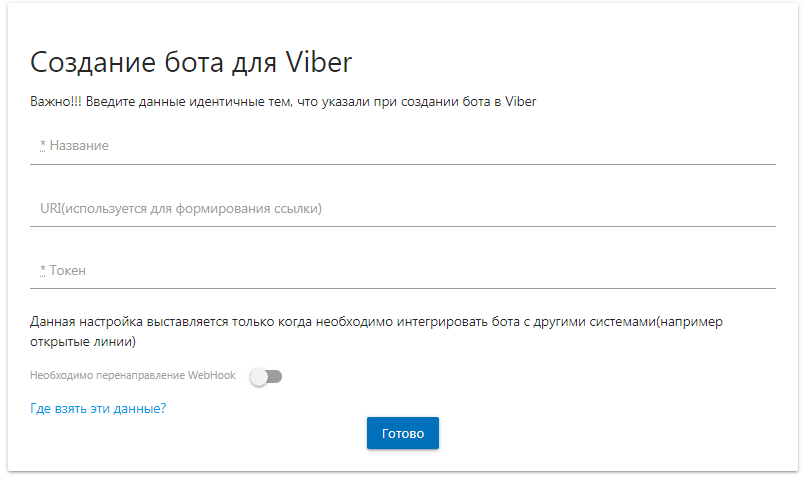Click the word "Viber" in the page heading
This screenshot has height=482, width=811.
[x=319, y=62]
